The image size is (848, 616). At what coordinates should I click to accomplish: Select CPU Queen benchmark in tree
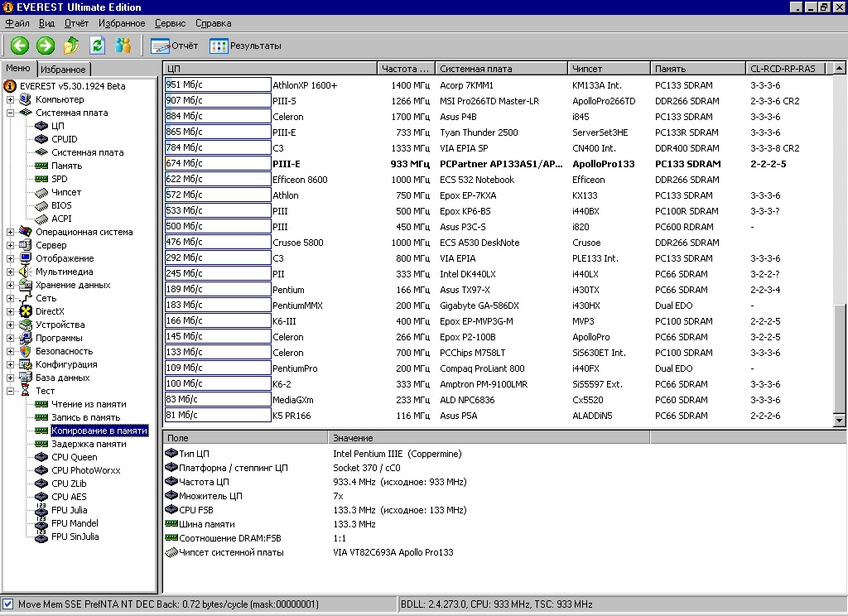(74, 457)
